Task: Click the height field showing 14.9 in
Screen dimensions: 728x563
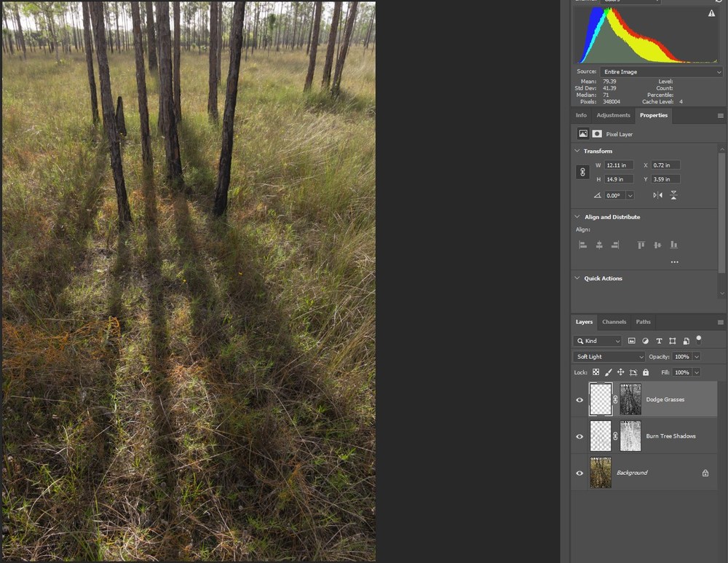Action: [x=619, y=179]
